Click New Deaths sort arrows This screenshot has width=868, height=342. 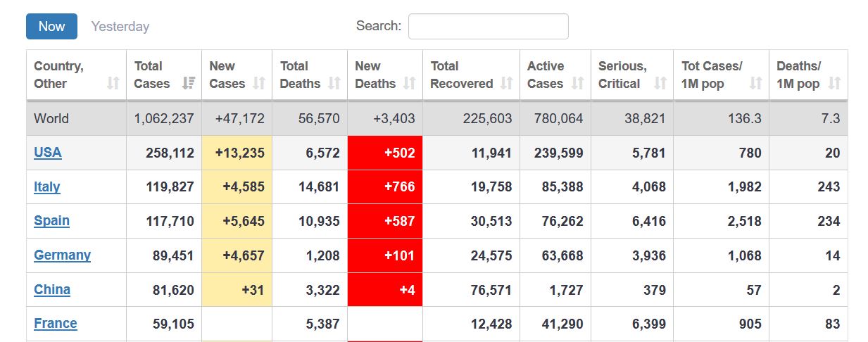point(410,84)
